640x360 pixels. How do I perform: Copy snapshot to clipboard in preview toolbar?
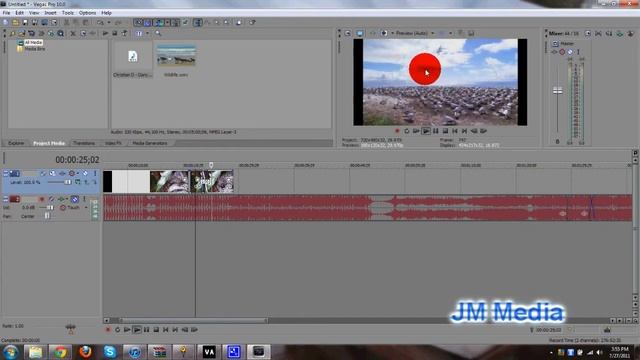pos(461,33)
